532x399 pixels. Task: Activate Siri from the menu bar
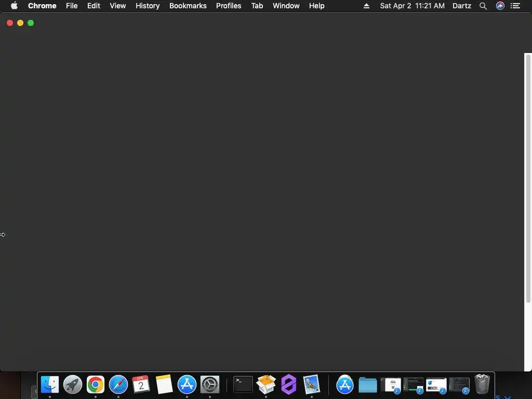(x=500, y=6)
